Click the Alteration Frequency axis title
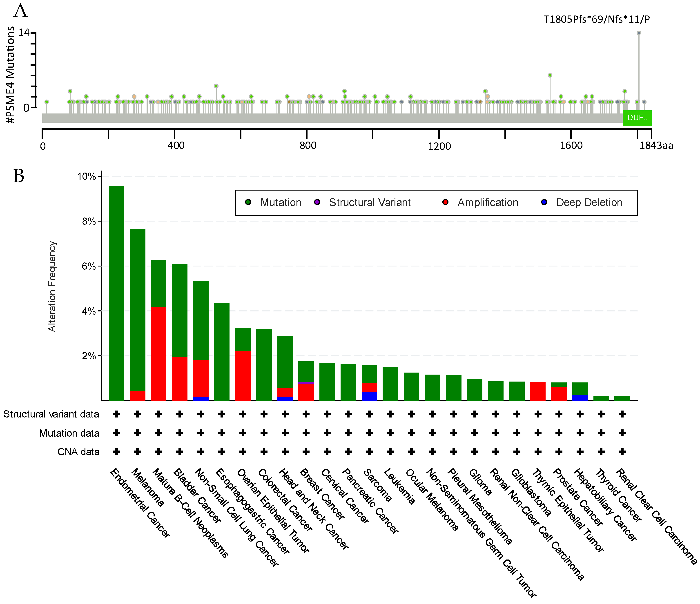This screenshot has width=700, height=604. click(52, 286)
